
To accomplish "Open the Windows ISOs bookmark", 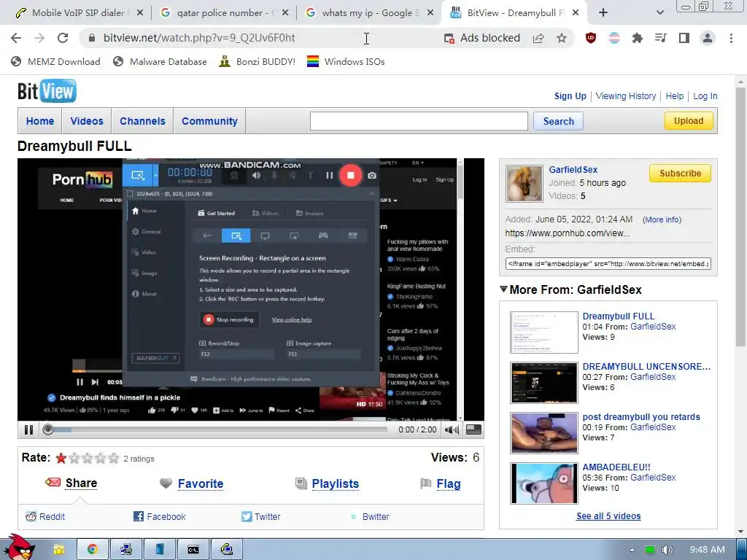I will [x=346, y=61].
